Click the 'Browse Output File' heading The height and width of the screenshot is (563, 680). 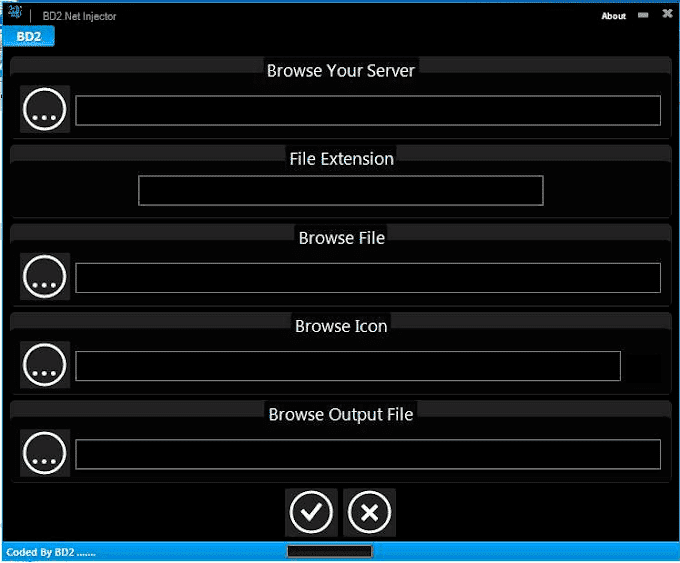341,414
